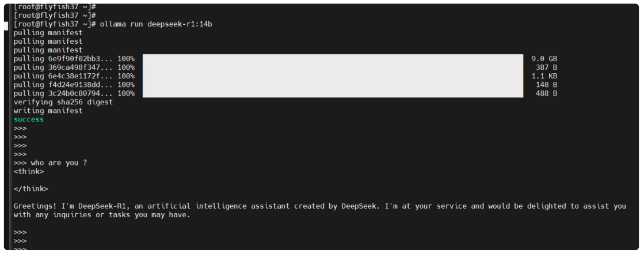Screen dimensions: 644x253
Task: Click the 'pulling 369ca498f347' line
Action: click(74, 67)
